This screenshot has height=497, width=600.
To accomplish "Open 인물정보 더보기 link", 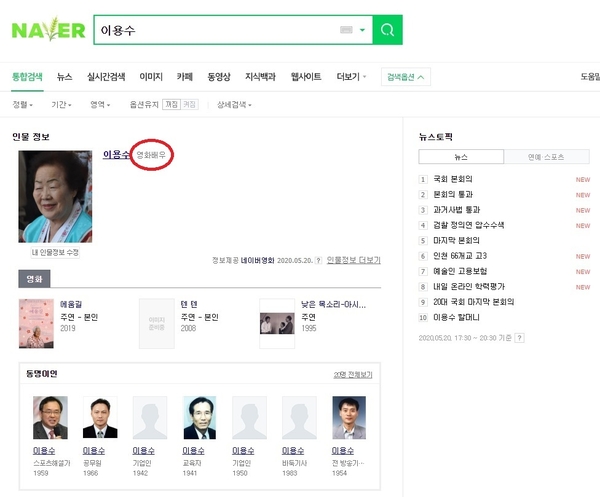I will pyautogui.click(x=354, y=260).
